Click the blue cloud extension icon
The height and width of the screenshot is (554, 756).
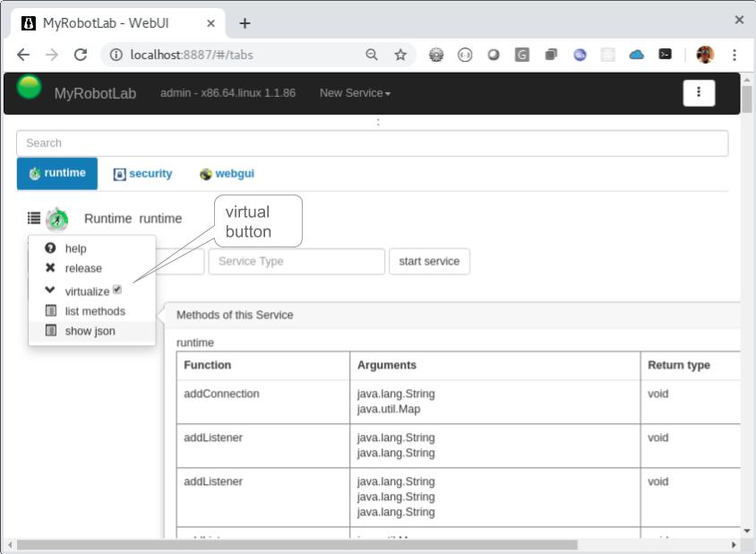point(637,55)
